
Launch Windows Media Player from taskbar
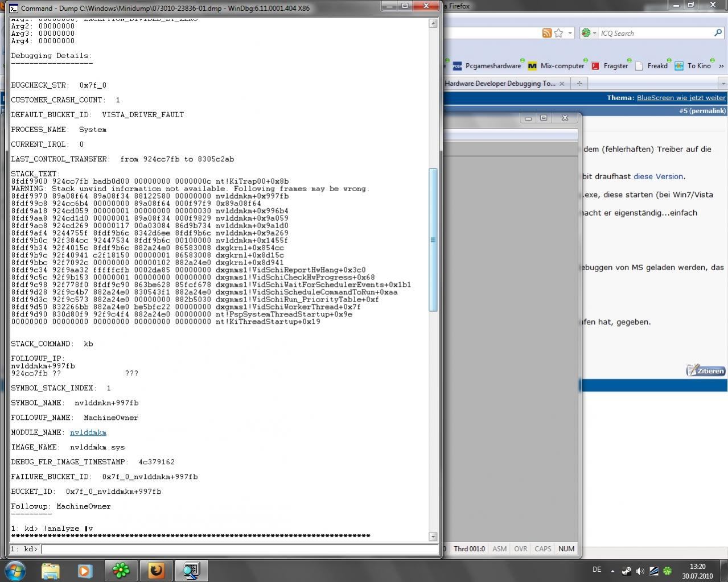(85, 570)
